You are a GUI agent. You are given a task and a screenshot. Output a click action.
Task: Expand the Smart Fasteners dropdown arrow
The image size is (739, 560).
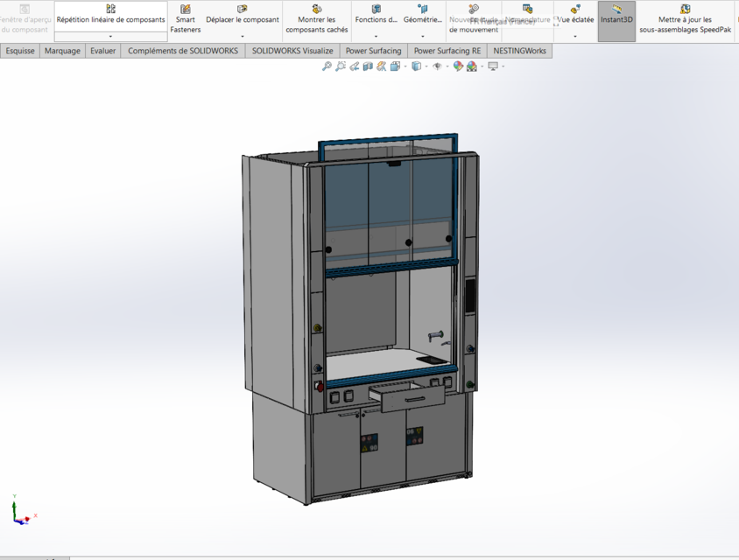coord(185,36)
